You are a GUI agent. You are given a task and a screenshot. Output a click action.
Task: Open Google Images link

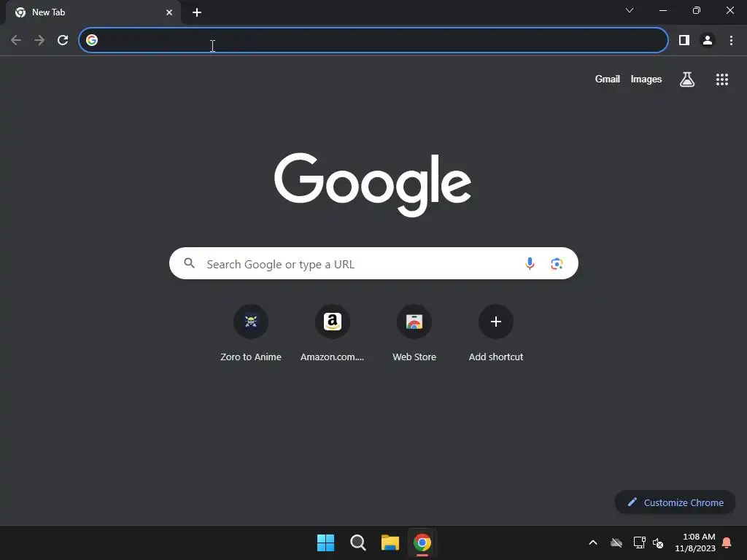[646, 79]
